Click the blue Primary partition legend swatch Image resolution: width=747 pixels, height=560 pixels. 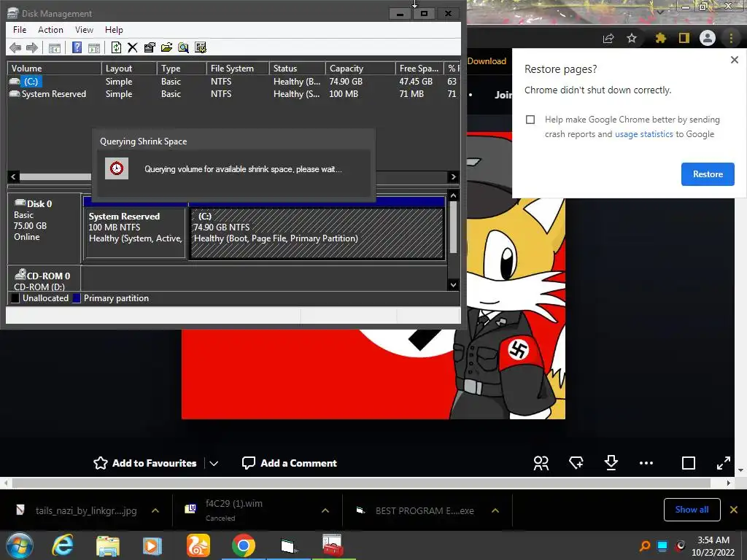(76, 298)
